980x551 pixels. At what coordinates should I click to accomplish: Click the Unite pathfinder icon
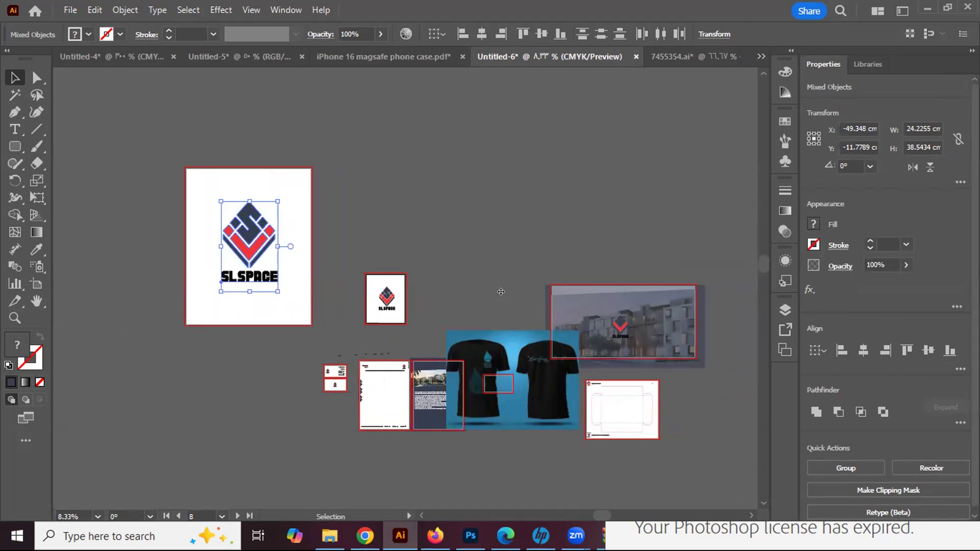click(816, 411)
